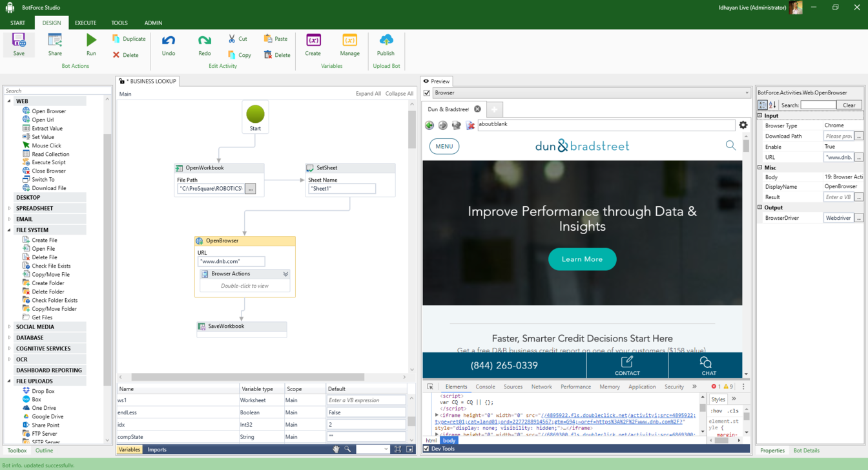
Task: Click Collapse All in the designer
Action: click(399, 94)
